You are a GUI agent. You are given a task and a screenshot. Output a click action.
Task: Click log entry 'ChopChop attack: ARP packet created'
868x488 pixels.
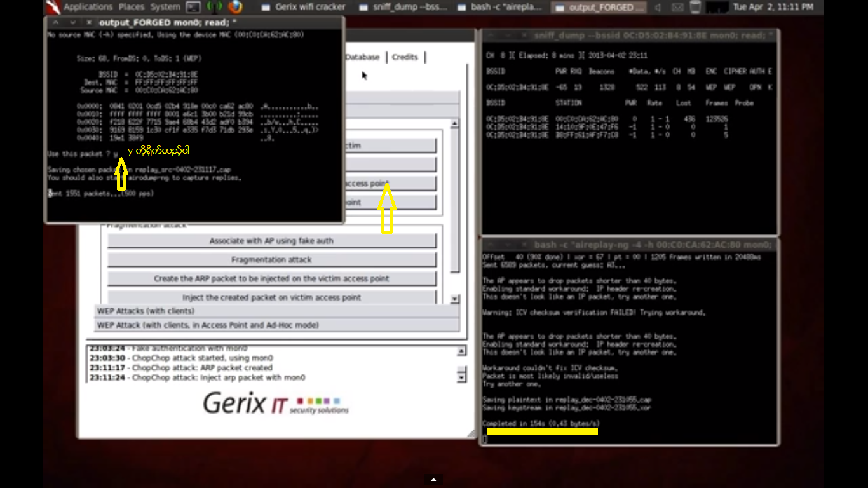point(180,368)
